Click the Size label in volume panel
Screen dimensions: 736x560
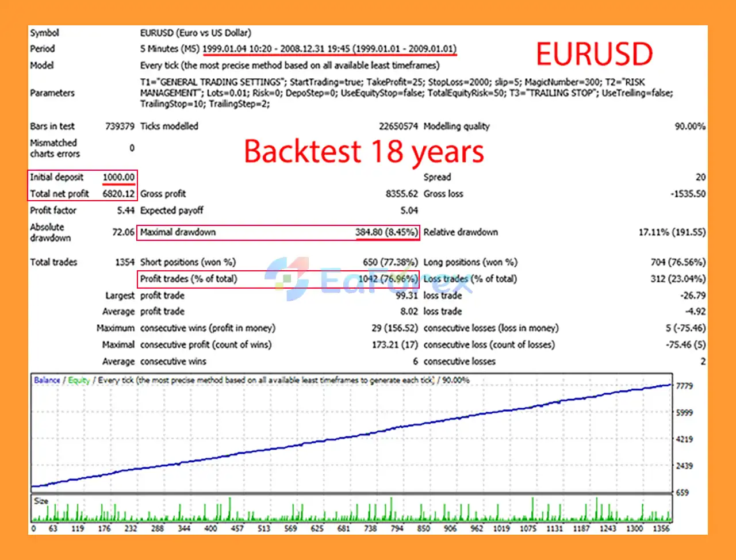click(41, 501)
